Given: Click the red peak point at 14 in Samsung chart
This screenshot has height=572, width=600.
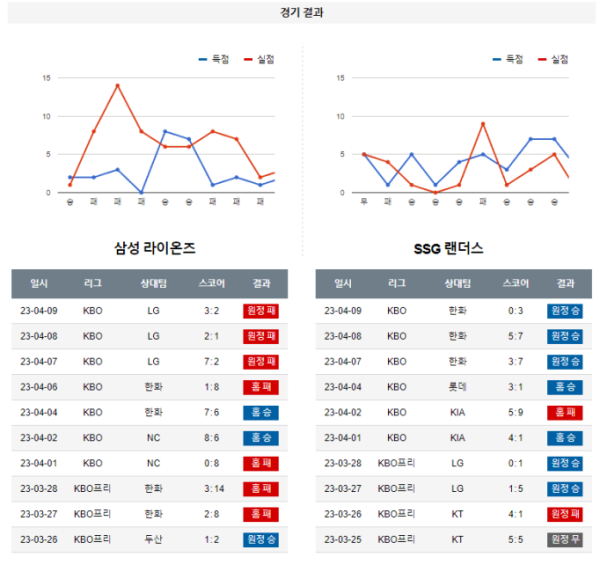Looking at the screenshot, I should [x=117, y=85].
